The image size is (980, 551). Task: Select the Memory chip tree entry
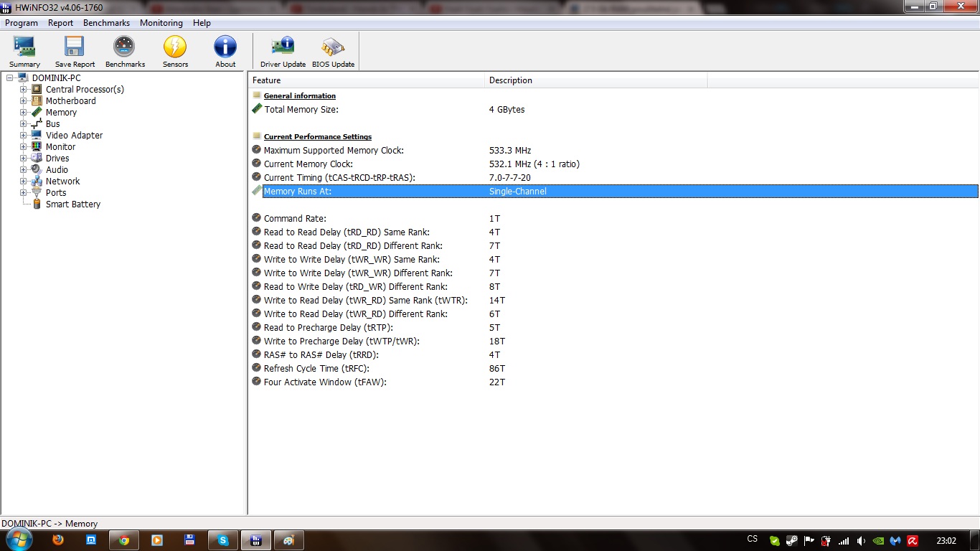(61, 112)
